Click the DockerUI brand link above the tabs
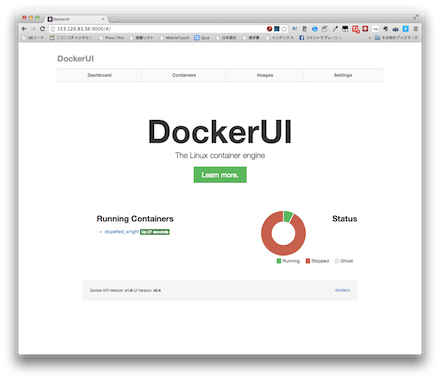 (x=76, y=59)
